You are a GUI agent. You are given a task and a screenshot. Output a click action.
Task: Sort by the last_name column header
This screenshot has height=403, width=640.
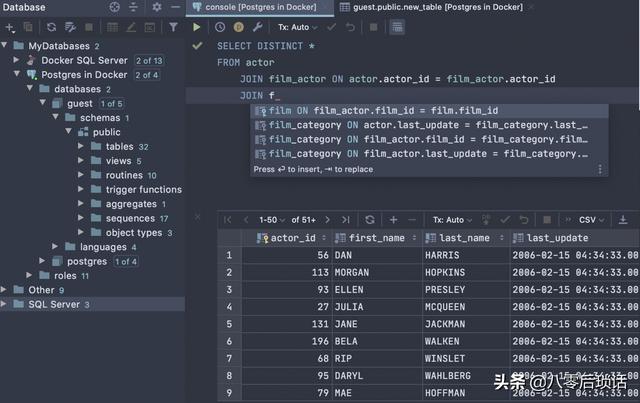pyautogui.click(x=465, y=238)
